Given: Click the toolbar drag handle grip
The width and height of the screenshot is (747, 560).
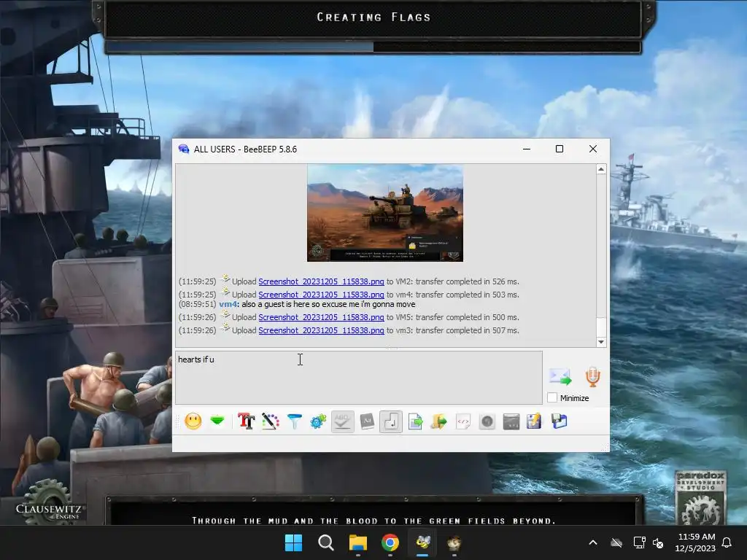Looking at the screenshot, I should pyautogui.click(x=178, y=421).
